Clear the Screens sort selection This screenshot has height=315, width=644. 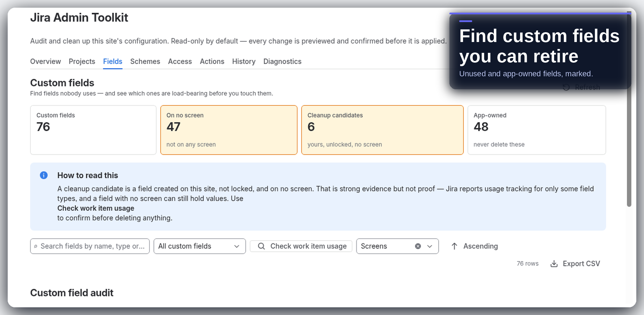click(418, 246)
